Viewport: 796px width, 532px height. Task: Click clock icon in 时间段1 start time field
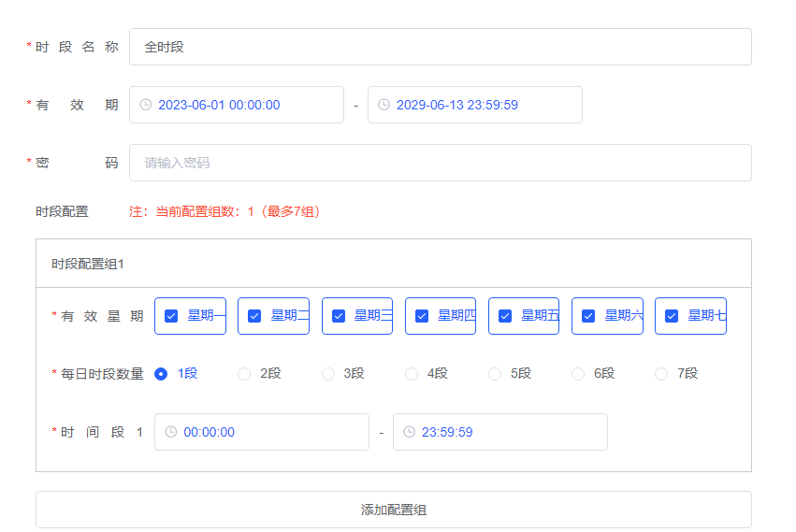click(x=171, y=432)
